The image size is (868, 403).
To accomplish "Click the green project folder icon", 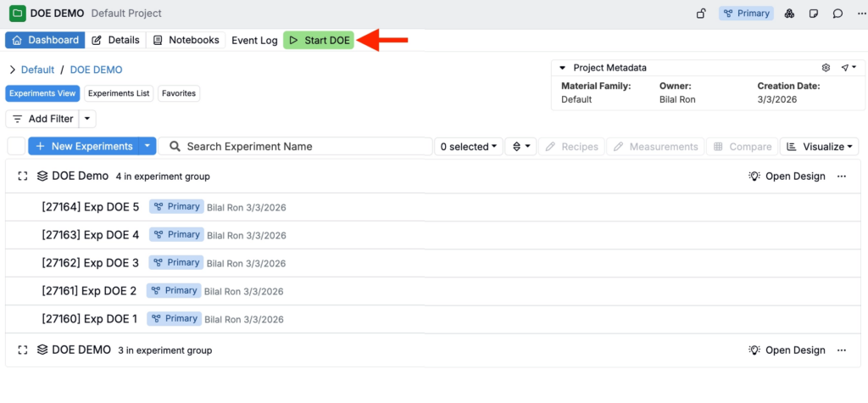I will click(x=17, y=13).
